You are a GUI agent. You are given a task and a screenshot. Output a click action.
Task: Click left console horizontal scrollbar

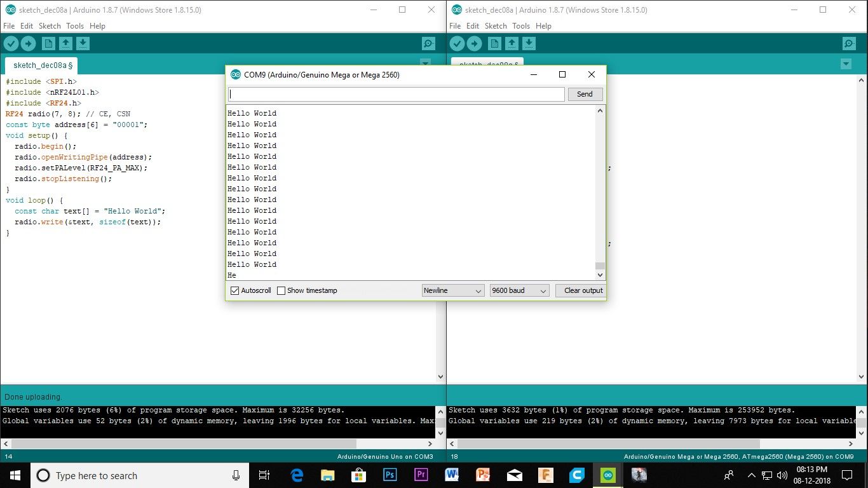(217, 444)
